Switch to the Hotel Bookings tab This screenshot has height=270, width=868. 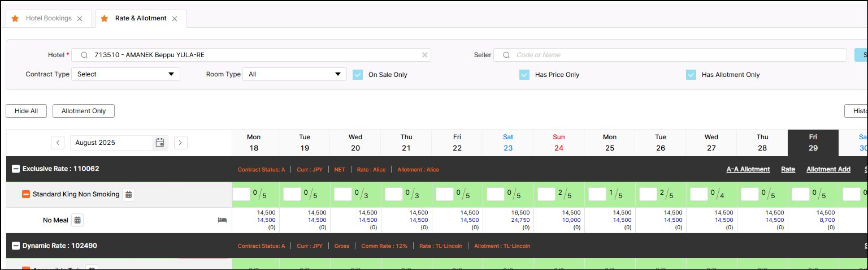[x=49, y=18]
